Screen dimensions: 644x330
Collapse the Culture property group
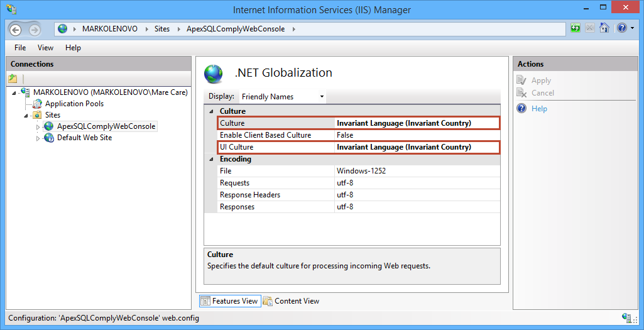[212, 111]
